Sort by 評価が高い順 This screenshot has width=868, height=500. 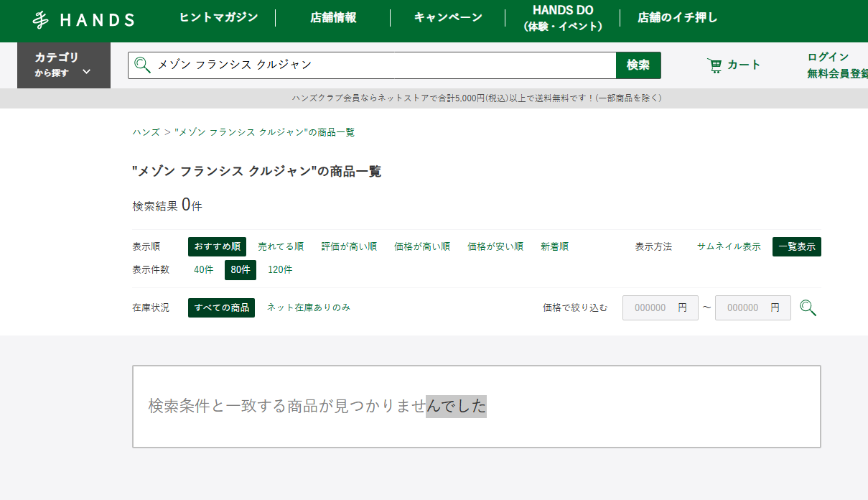click(349, 246)
